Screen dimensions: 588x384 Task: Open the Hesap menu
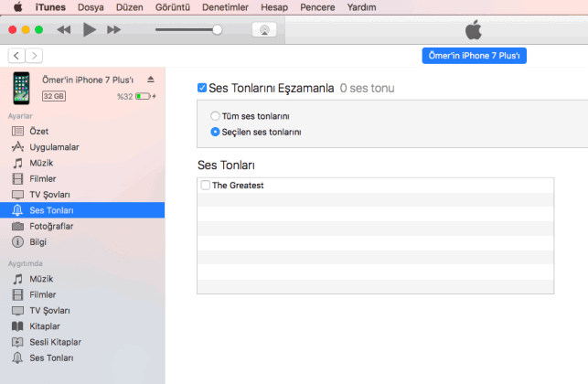(x=274, y=7)
